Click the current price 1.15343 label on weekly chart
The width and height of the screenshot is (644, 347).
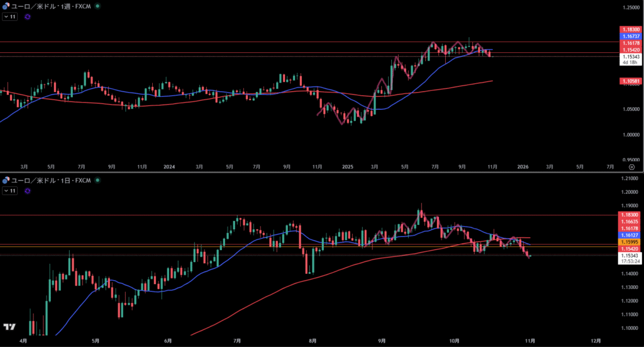pyautogui.click(x=630, y=57)
